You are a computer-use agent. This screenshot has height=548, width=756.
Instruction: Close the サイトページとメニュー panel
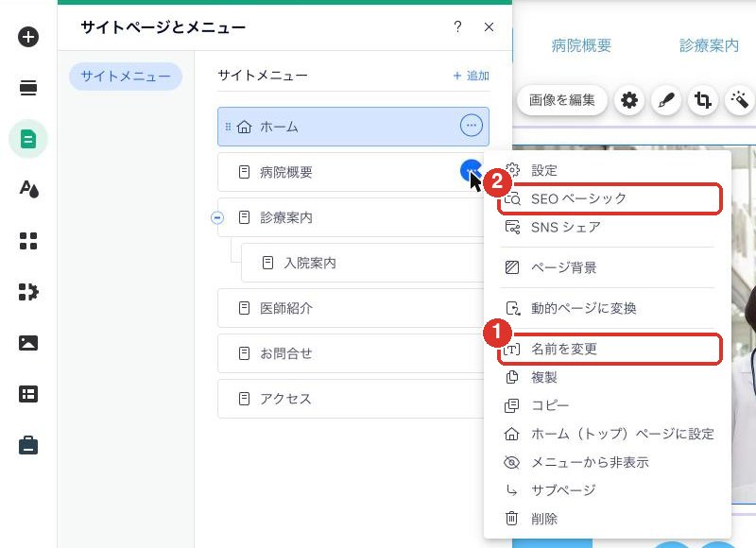click(489, 27)
